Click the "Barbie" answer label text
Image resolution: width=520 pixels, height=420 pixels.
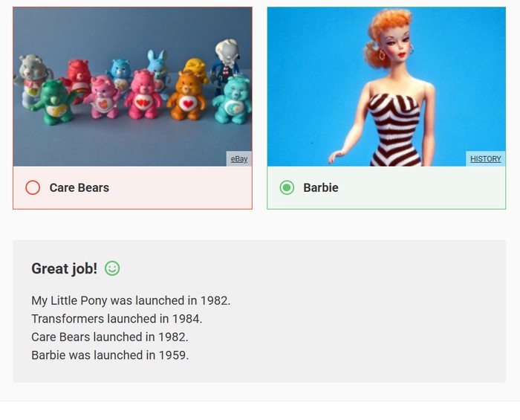click(320, 187)
